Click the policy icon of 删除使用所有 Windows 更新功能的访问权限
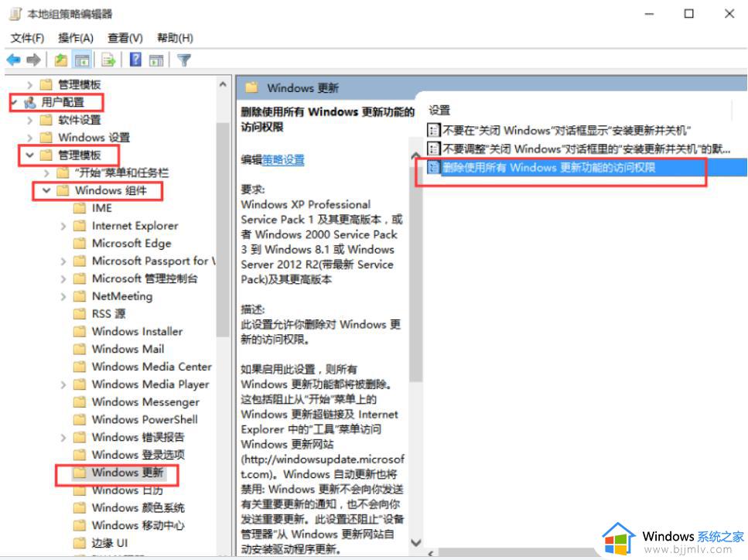The image size is (748, 560). pos(433,167)
